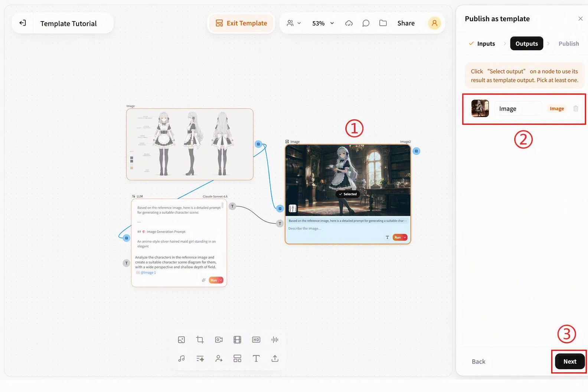Click the Exit Template button
Viewport: 588px width, 392px height.
[x=242, y=23]
